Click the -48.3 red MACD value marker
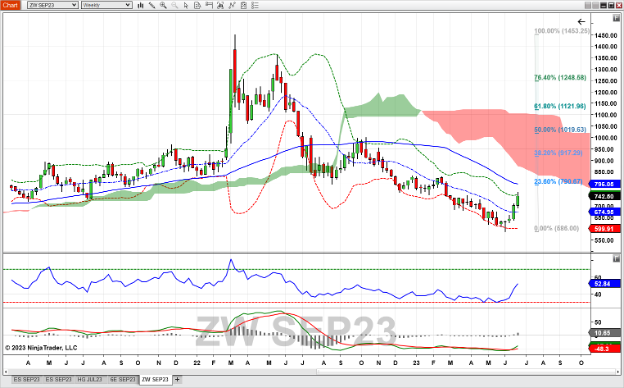This screenshot has height=388, width=624. point(604,349)
